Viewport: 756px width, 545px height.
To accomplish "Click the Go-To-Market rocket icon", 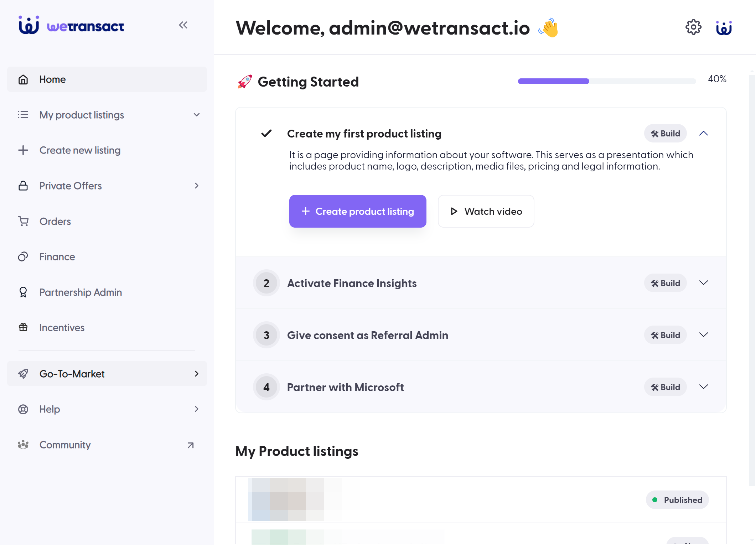I will pos(23,374).
